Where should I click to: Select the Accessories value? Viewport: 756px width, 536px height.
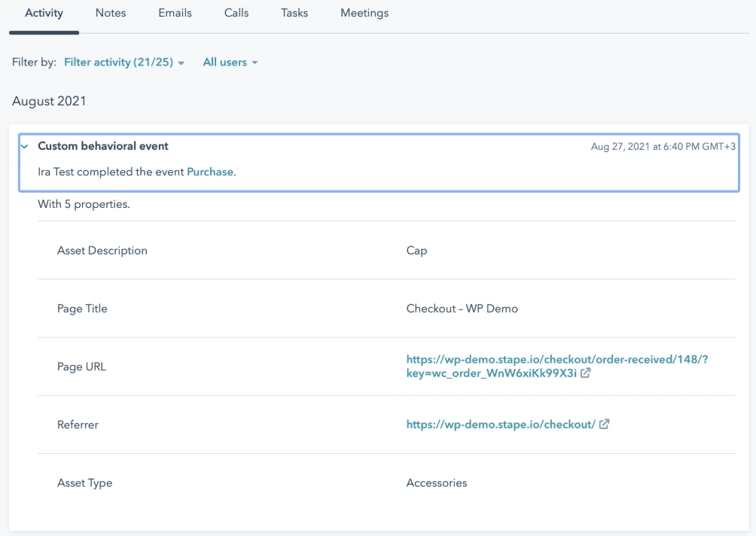point(437,483)
